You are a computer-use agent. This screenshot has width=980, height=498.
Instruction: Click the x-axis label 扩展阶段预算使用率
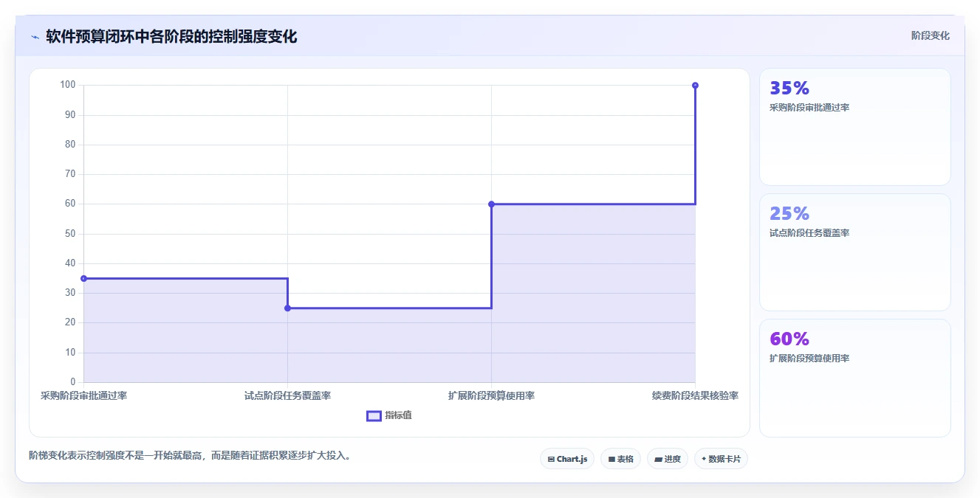pyautogui.click(x=491, y=395)
